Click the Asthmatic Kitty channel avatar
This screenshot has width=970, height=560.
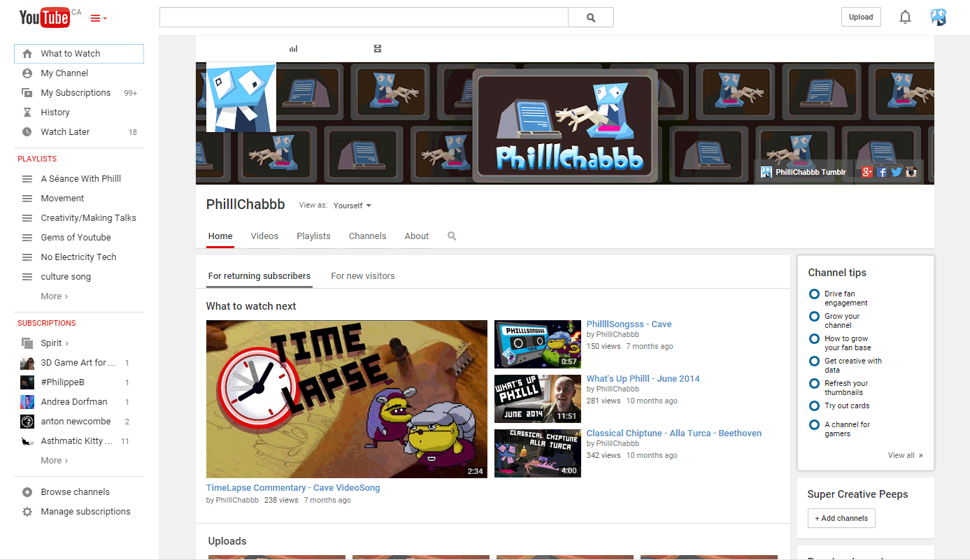click(27, 441)
